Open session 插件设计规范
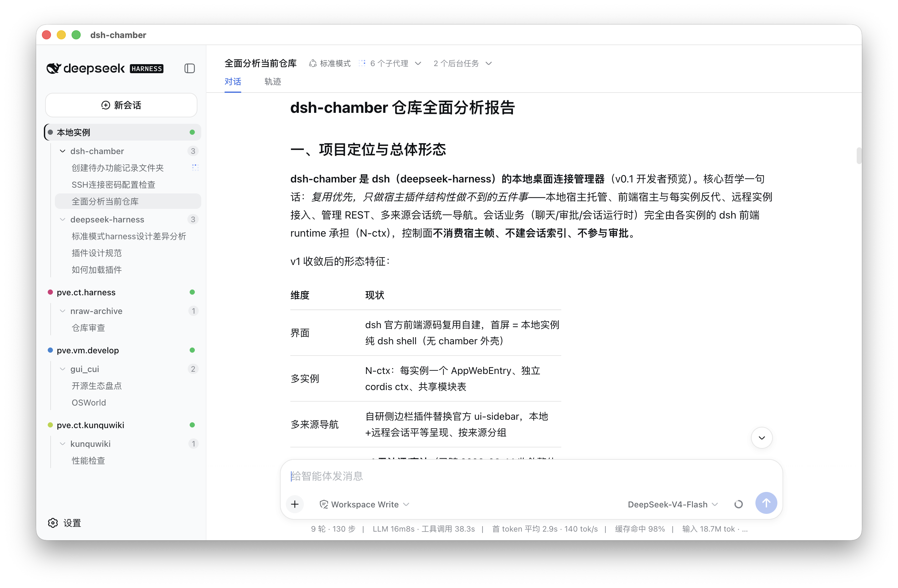 (128, 253)
